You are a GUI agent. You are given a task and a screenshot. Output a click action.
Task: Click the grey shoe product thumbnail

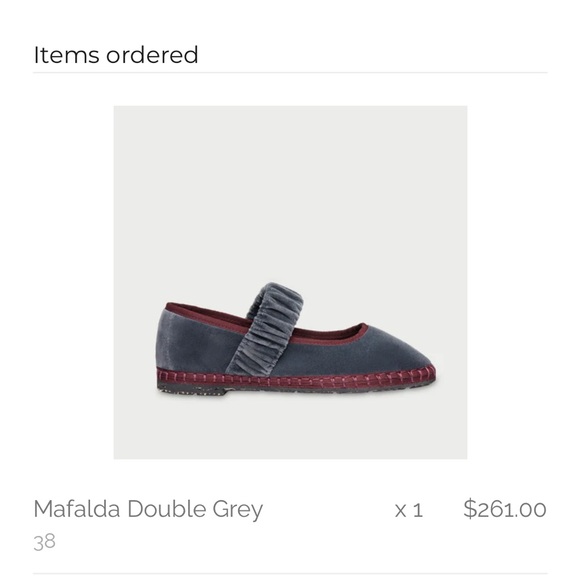(x=290, y=282)
